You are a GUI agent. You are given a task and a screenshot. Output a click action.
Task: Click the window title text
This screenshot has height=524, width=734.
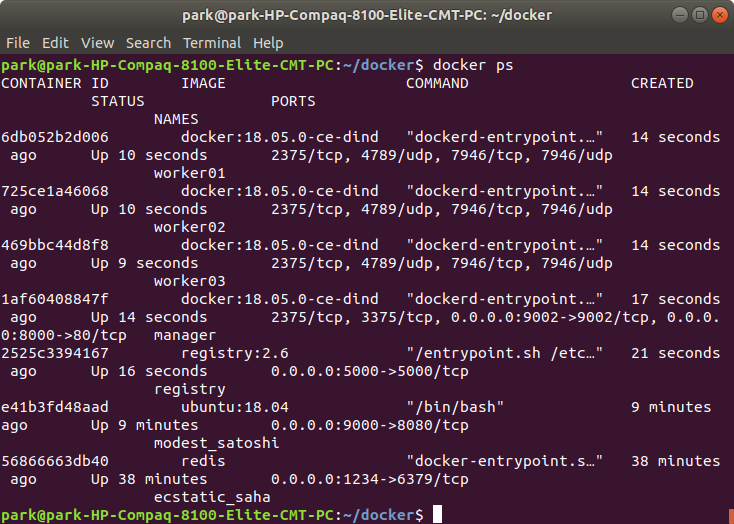coord(367,15)
